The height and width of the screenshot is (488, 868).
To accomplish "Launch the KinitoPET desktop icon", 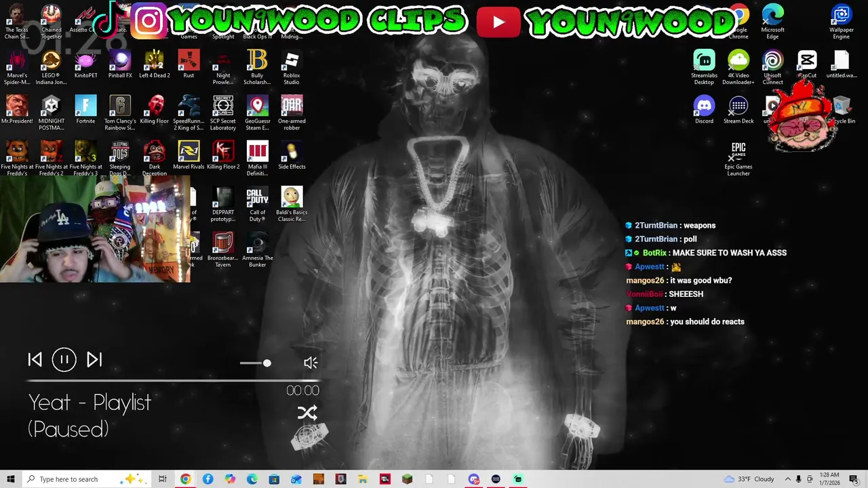I will [85, 65].
